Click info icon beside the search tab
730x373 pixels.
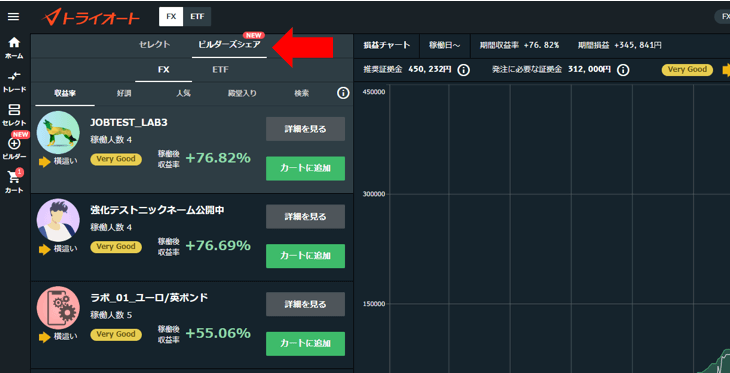[343, 93]
